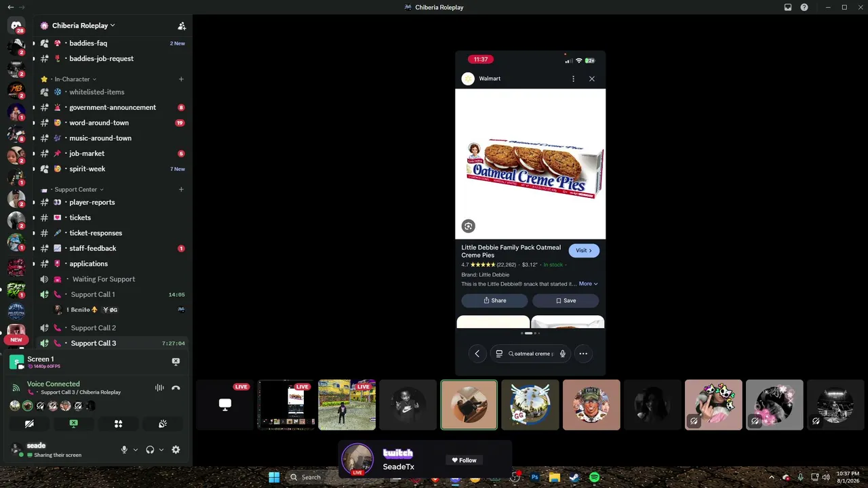Open the staff-feedback channel
This screenshot has height=488, width=868.
(x=112, y=249)
